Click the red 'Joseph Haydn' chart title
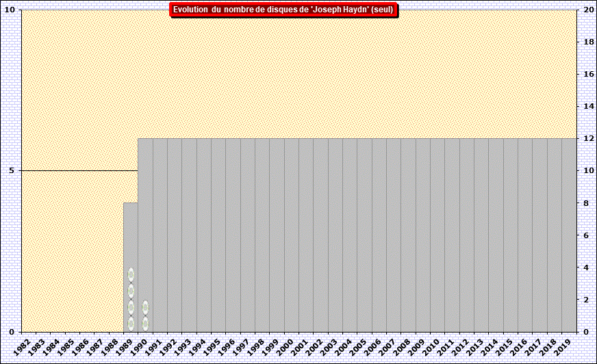 pyautogui.click(x=283, y=10)
